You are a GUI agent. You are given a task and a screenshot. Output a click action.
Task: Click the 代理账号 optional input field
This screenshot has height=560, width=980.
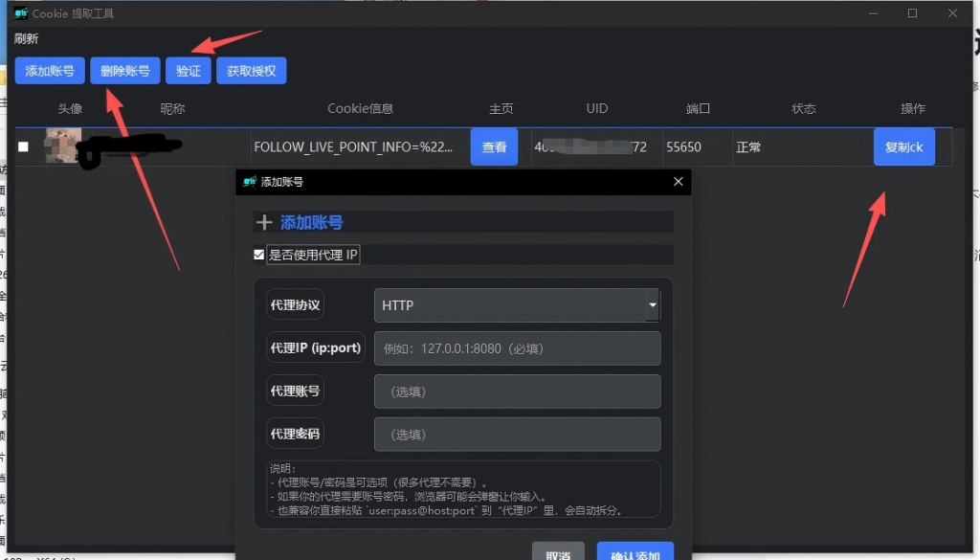pos(517,391)
